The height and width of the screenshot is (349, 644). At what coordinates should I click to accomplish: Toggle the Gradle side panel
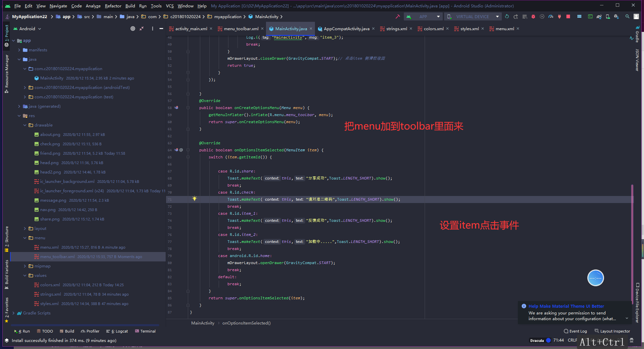637,34
